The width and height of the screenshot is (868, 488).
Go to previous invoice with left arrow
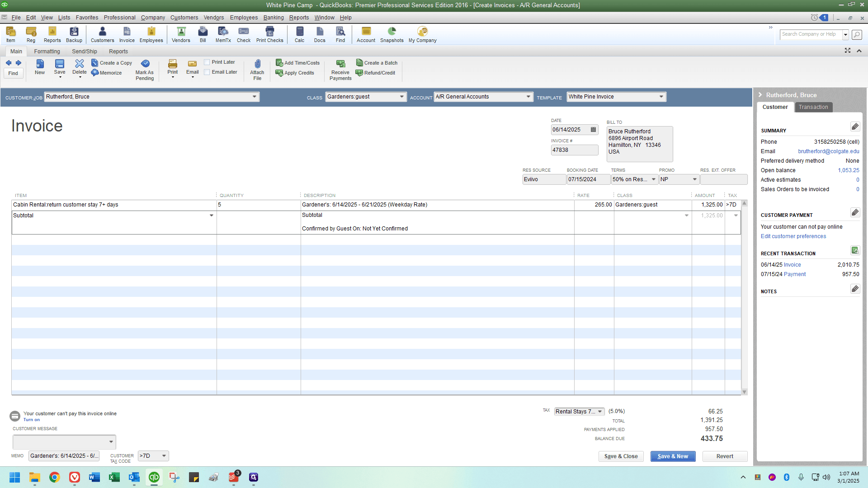[9, 63]
